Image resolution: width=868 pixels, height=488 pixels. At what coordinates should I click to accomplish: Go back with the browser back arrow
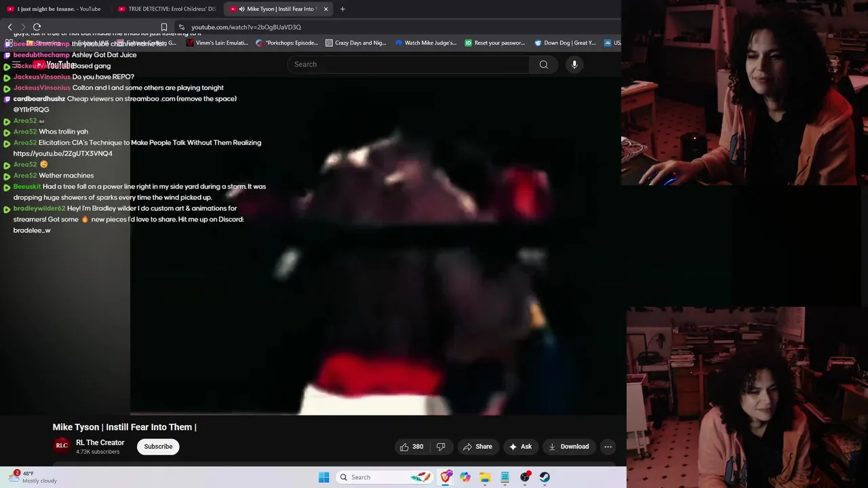coord(10,27)
